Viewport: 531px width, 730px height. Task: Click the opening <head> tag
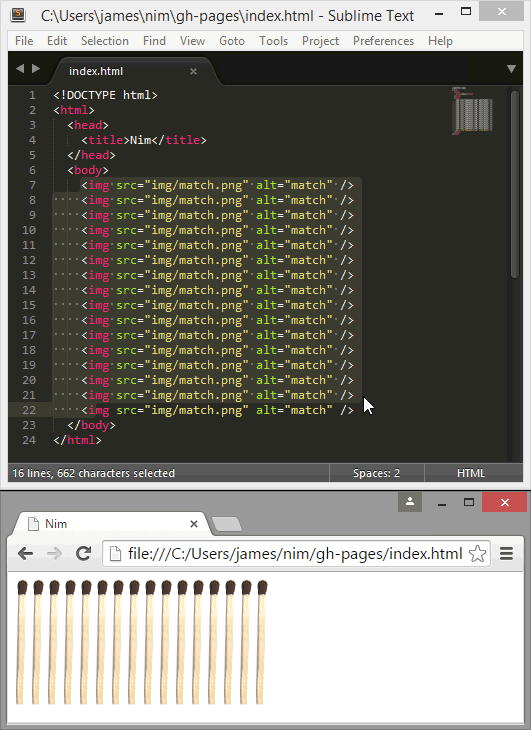88,125
